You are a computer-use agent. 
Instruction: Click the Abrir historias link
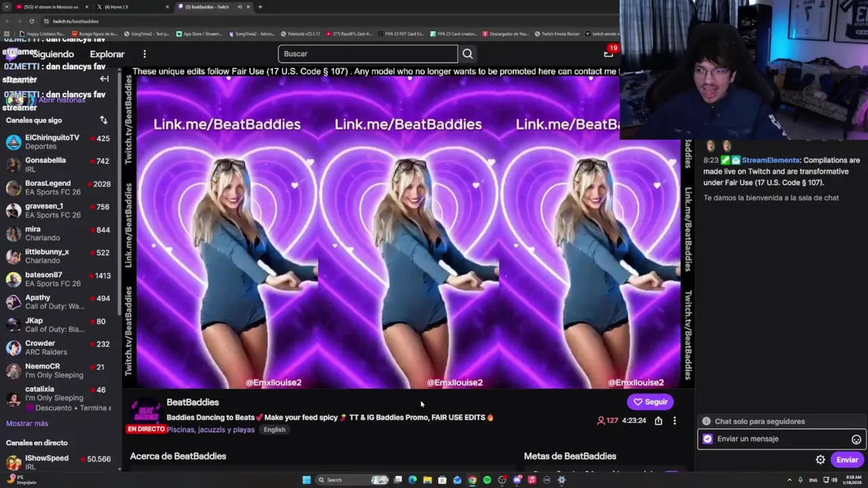(62, 100)
